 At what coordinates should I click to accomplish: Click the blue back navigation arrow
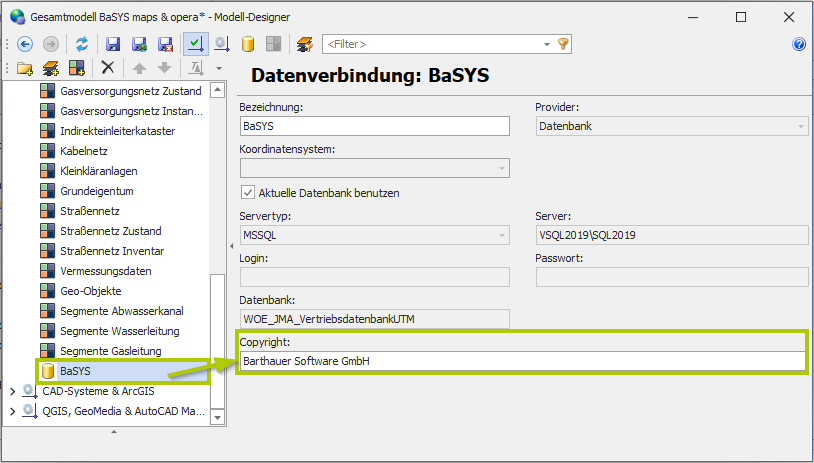(x=25, y=44)
